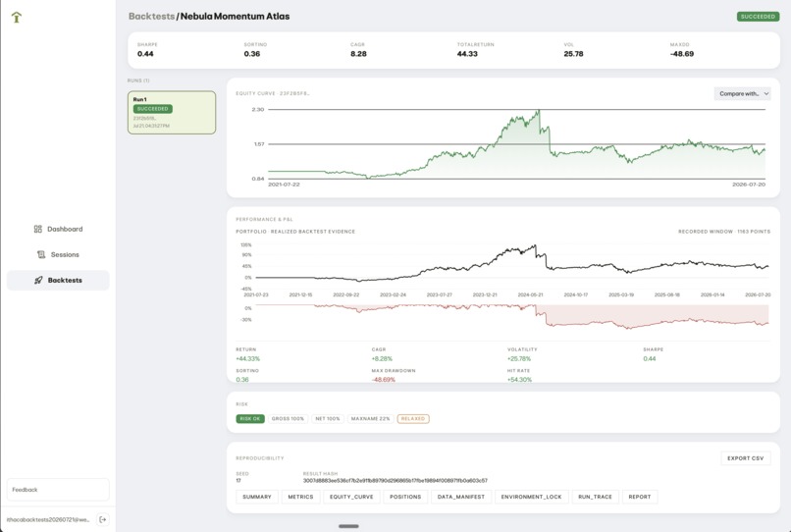Click the NET 100% chip

point(328,419)
